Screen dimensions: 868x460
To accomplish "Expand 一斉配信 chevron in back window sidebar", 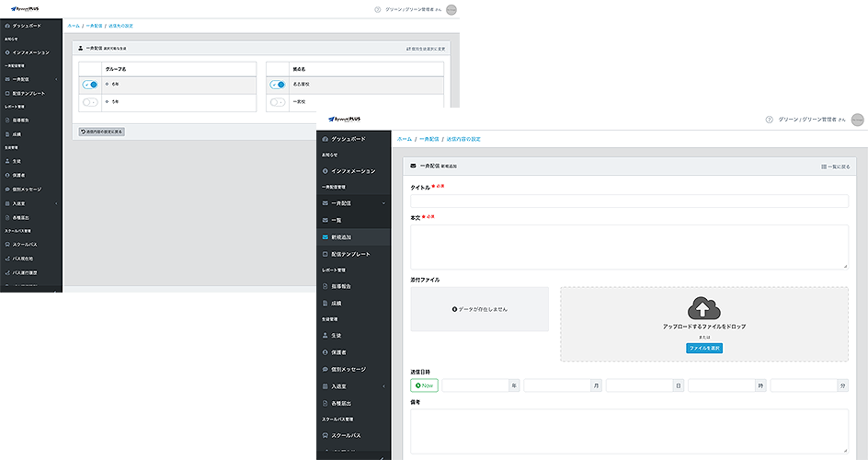I will click(x=56, y=79).
